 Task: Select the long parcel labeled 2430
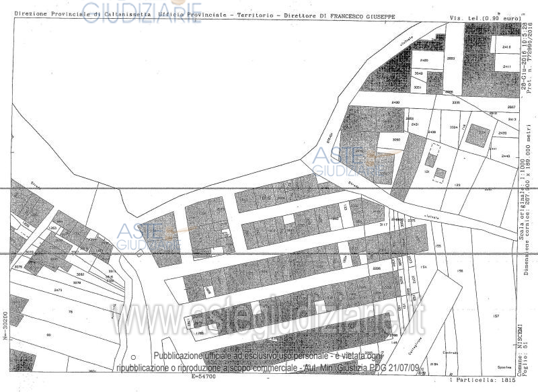395,102
